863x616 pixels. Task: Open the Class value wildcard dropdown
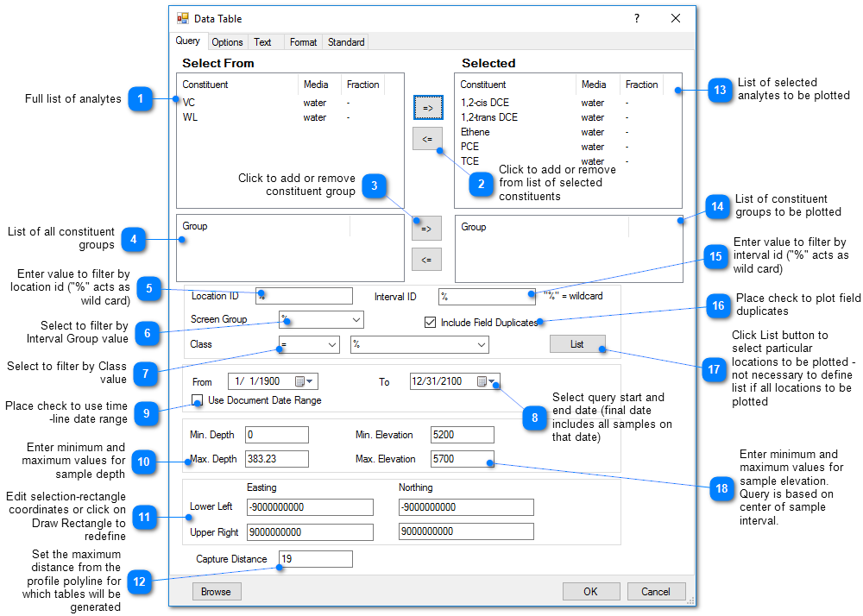coord(482,344)
